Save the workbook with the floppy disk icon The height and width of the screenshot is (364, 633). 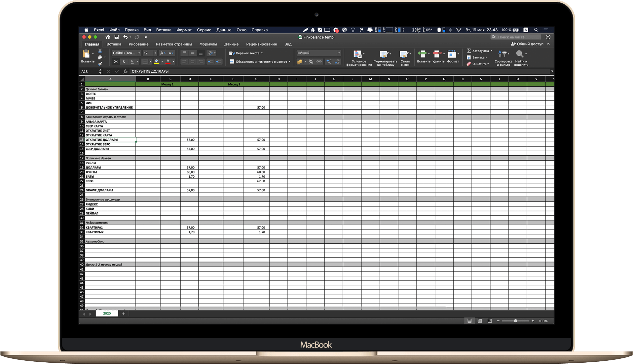116,37
